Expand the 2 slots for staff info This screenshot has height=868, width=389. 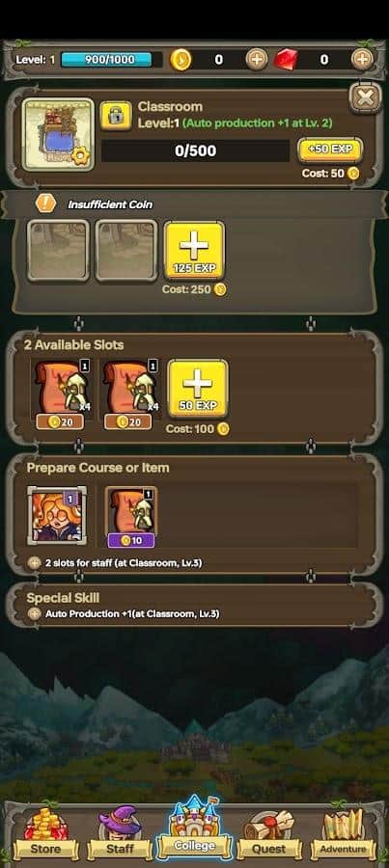[x=115, y=563]
